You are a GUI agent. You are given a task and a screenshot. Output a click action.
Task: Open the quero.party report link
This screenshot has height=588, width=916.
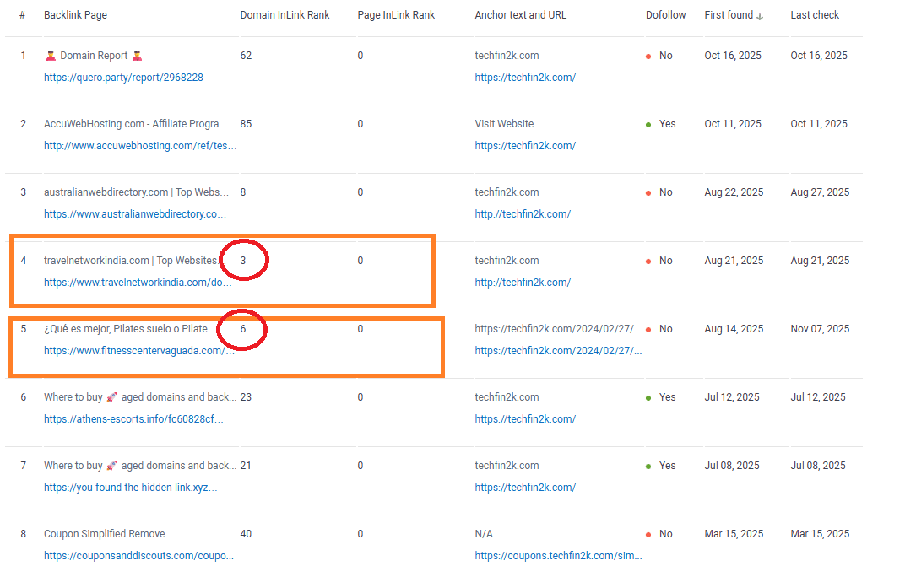123,78
